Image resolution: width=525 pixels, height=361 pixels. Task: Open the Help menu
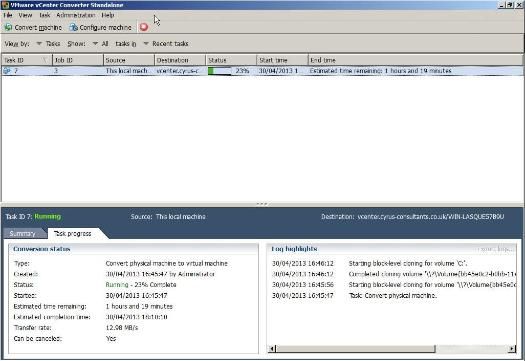tap(108, 15)
